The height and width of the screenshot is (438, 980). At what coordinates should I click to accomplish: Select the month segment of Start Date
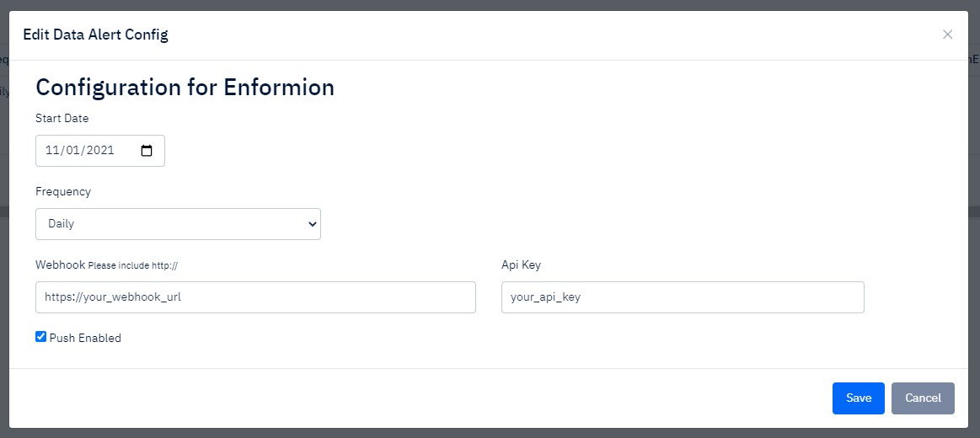52,151
